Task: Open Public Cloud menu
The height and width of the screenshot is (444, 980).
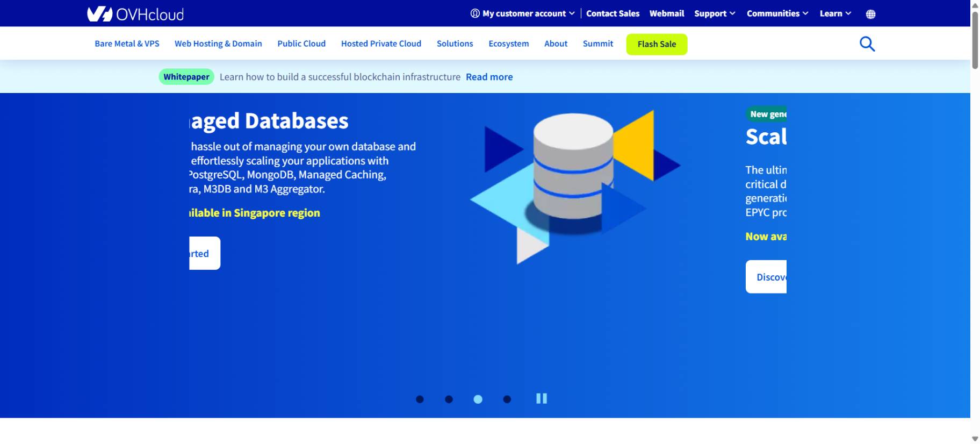Action: (301, 44)
